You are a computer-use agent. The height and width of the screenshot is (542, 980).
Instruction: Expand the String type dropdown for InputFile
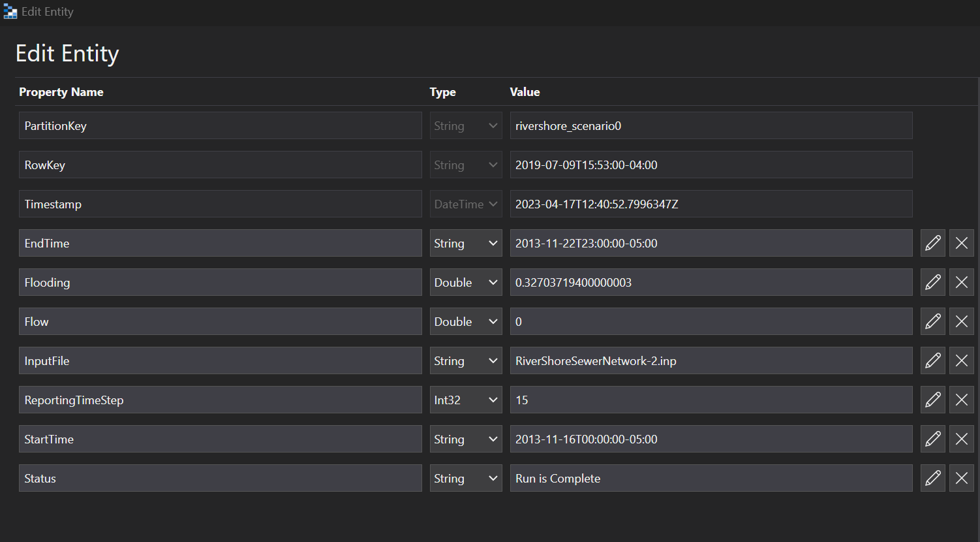pos(466,360)
